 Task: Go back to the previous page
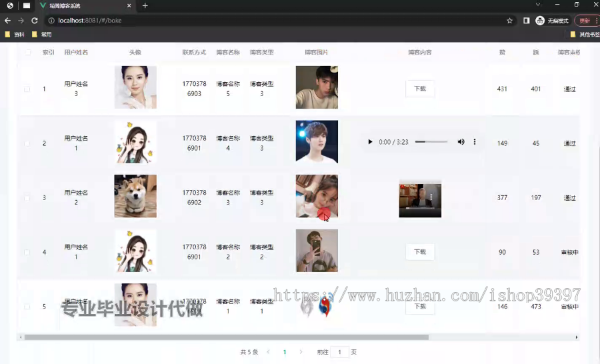7,21
